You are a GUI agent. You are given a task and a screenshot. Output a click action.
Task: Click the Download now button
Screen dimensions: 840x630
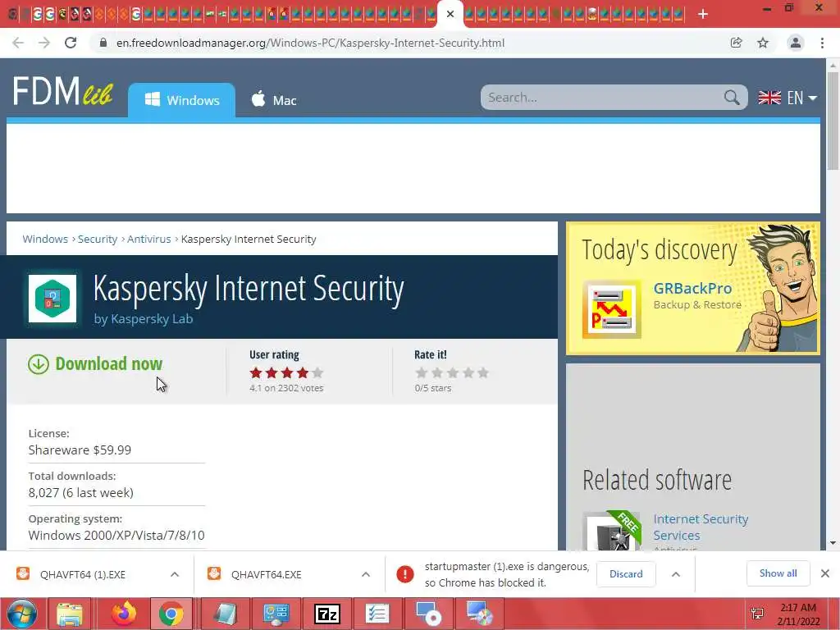(x=95, y=363)
